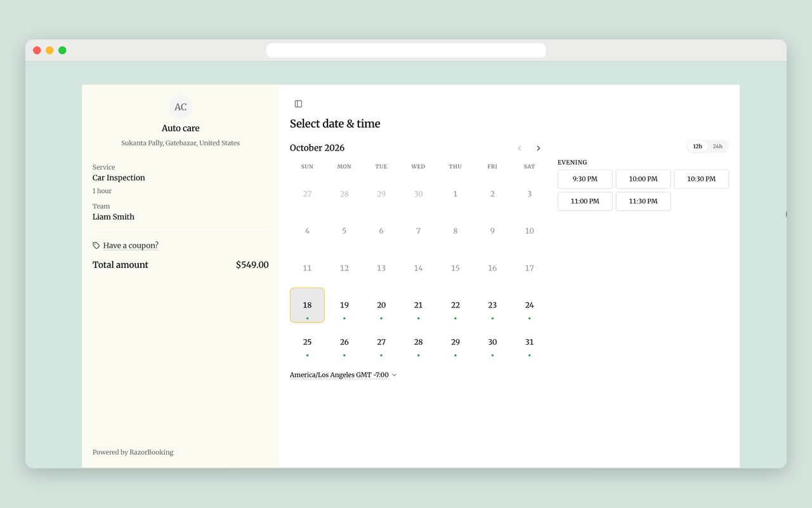Choose October 25 on the calendar
The image size is (812, 508).
(x=307, y=342)
